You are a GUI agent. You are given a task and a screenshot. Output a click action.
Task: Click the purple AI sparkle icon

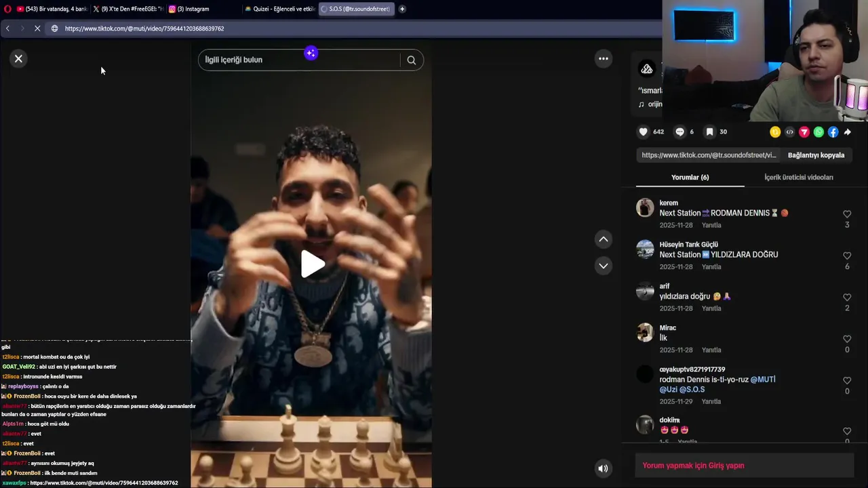pos(311,53)
